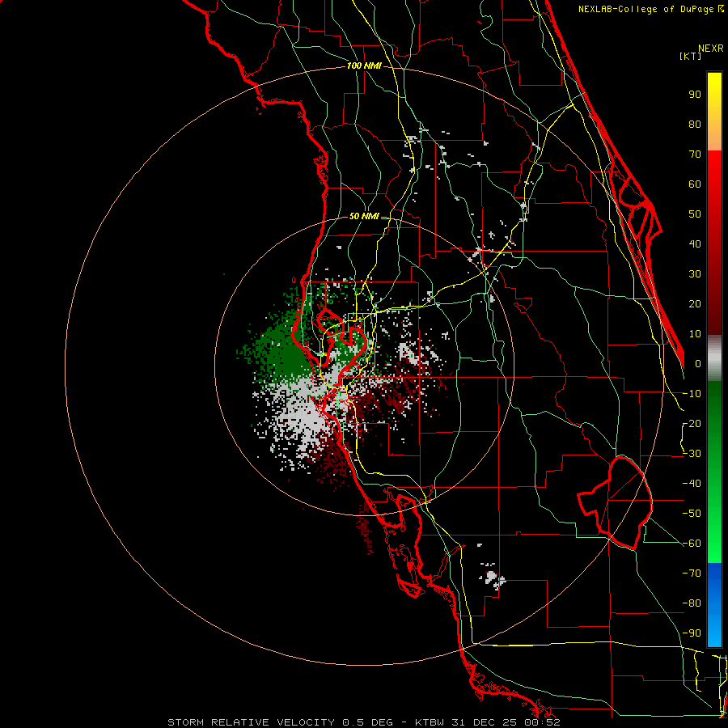Click the 50 NMI range ring label

click(x=363, y=216)
